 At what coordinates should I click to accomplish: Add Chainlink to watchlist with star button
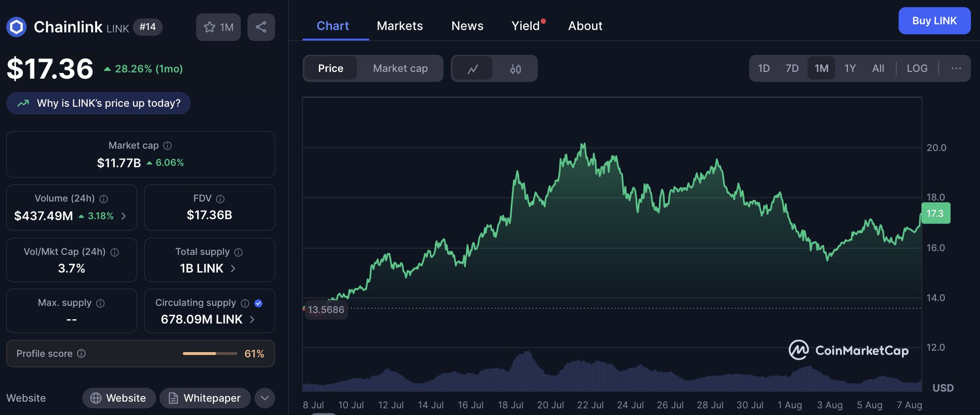tap(218, 27)
